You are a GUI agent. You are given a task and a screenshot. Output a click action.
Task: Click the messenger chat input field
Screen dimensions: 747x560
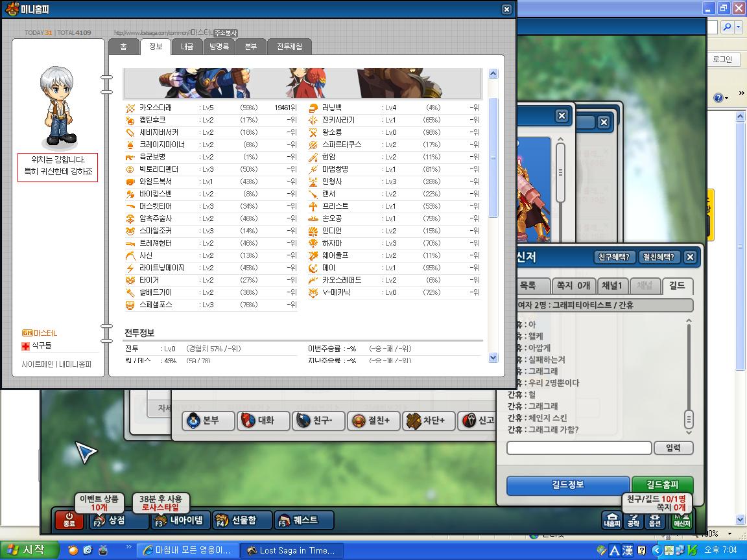[x=579, y=448]
